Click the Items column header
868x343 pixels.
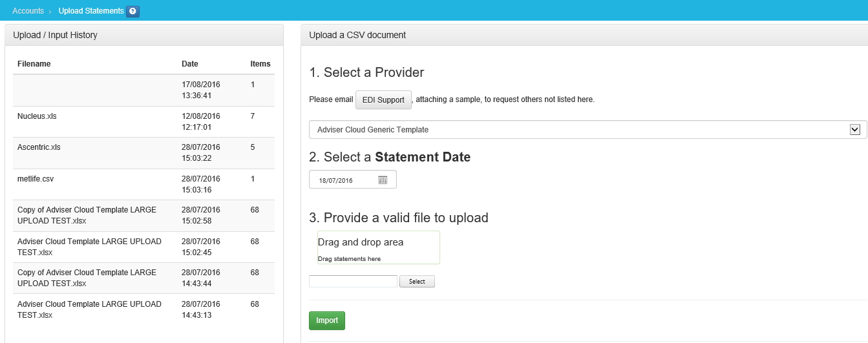tap(260, 64)
